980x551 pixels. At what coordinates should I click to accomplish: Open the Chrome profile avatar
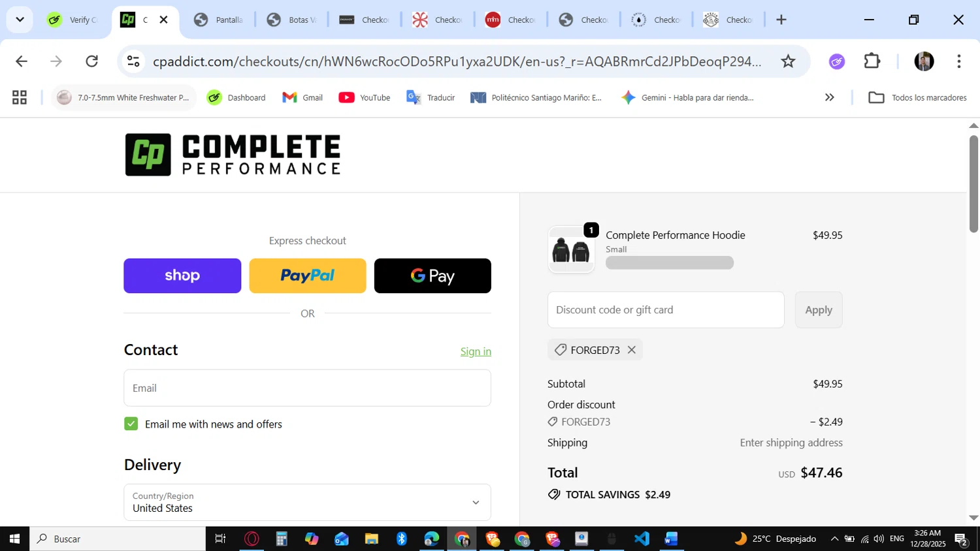point(924,61)
